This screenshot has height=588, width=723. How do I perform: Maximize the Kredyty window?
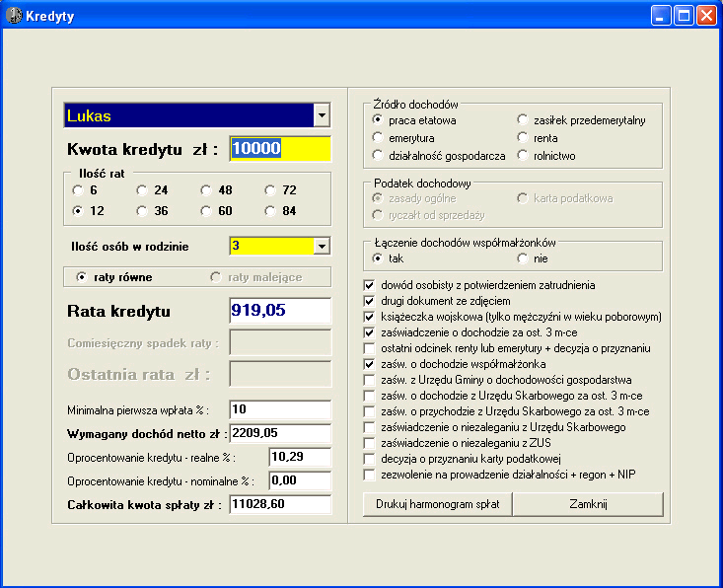tap(684, 16)
